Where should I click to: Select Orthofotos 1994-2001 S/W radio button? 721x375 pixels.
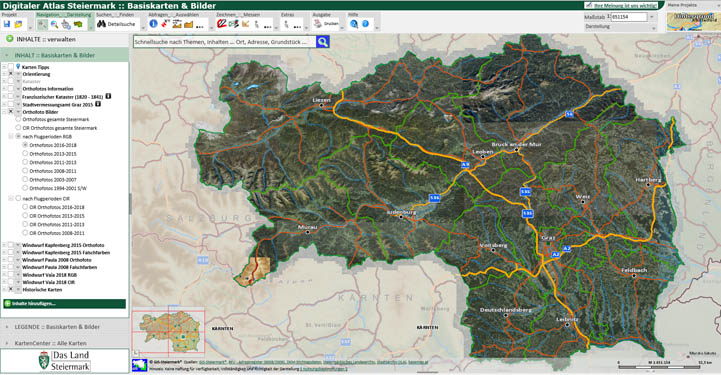25,188
